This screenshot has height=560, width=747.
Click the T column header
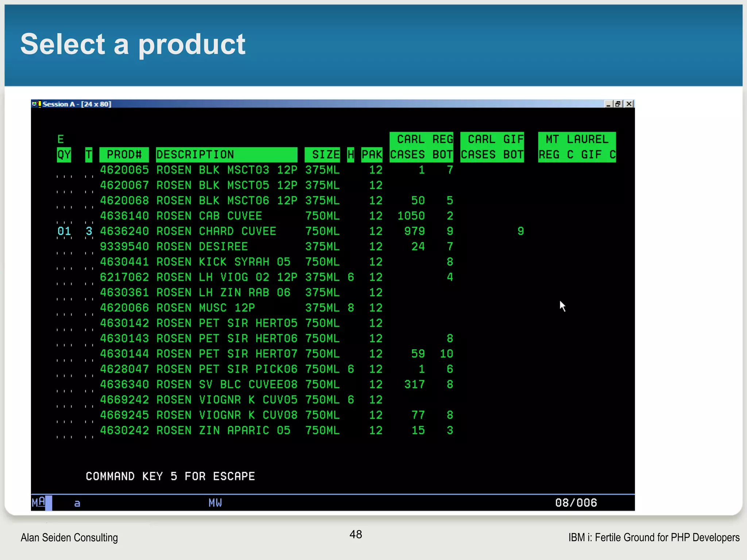click(x=89, y=155)
